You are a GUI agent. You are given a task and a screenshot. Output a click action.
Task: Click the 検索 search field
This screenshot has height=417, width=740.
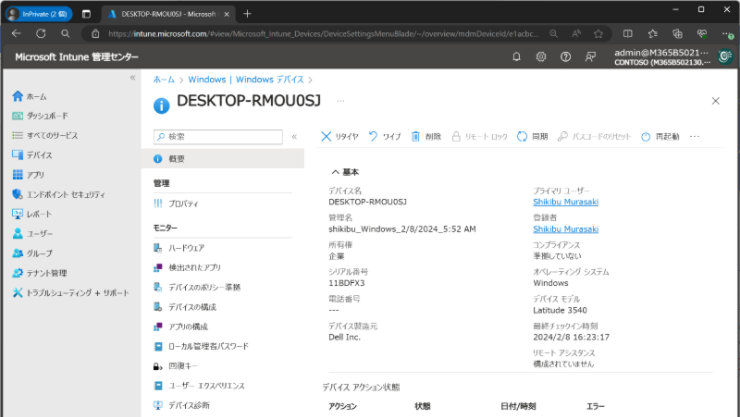[x=218, y=137]
